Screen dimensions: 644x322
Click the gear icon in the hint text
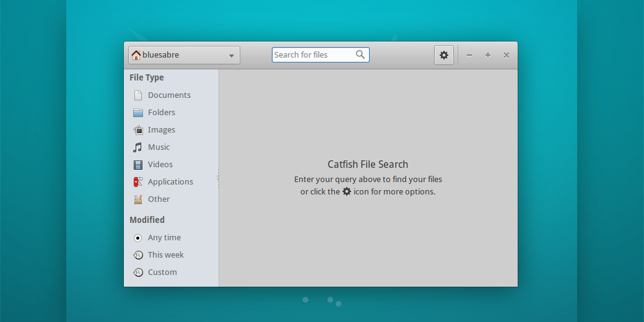346,191
